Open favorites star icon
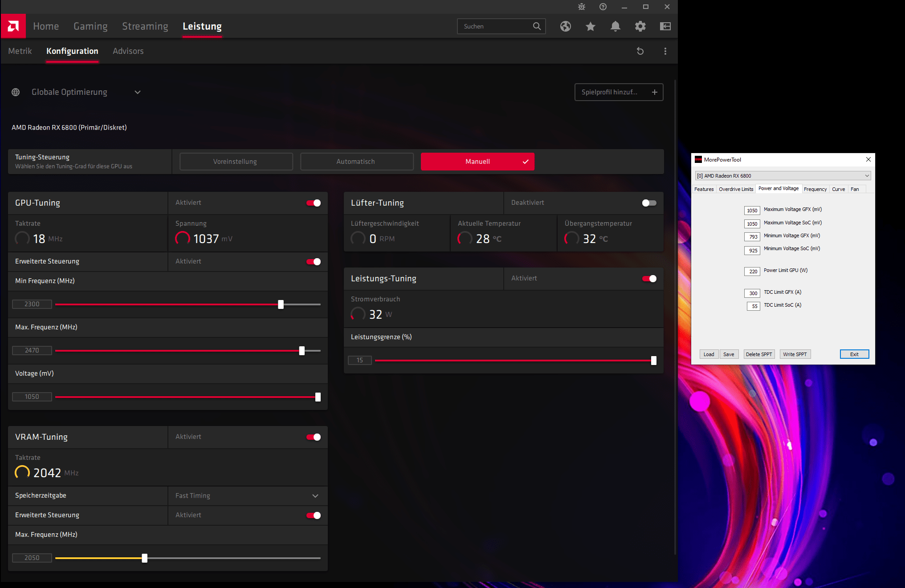The image size is (905, 588). coord(591,26)
